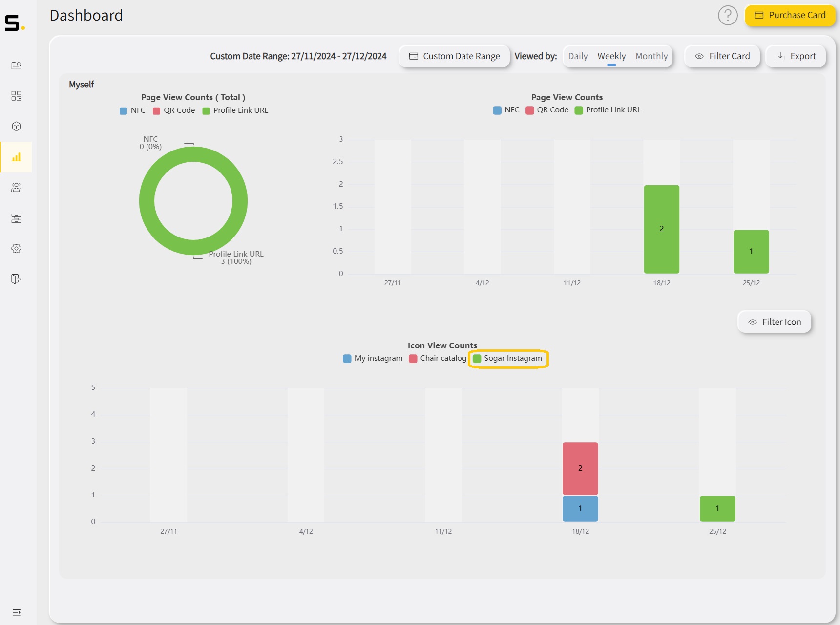Toggle My instagram series in the legend
Viewport: 840px width, 625px height.
pos(373,359)
